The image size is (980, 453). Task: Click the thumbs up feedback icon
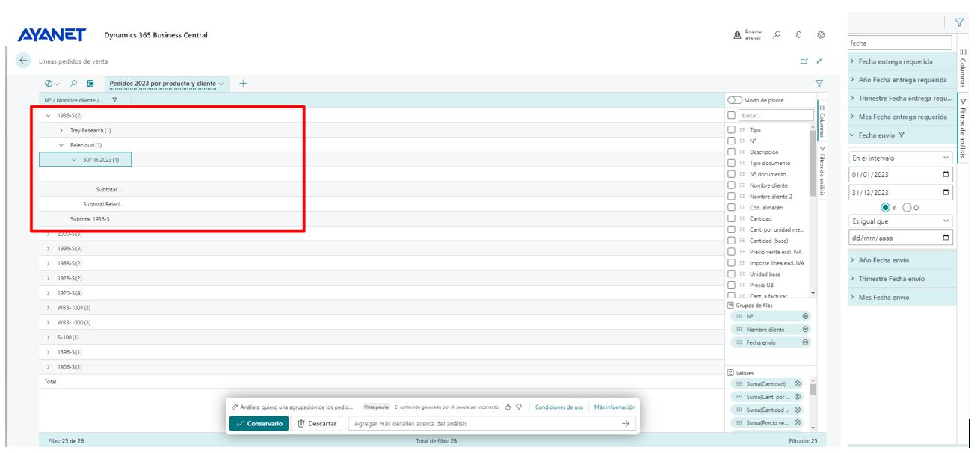point(507,407)
